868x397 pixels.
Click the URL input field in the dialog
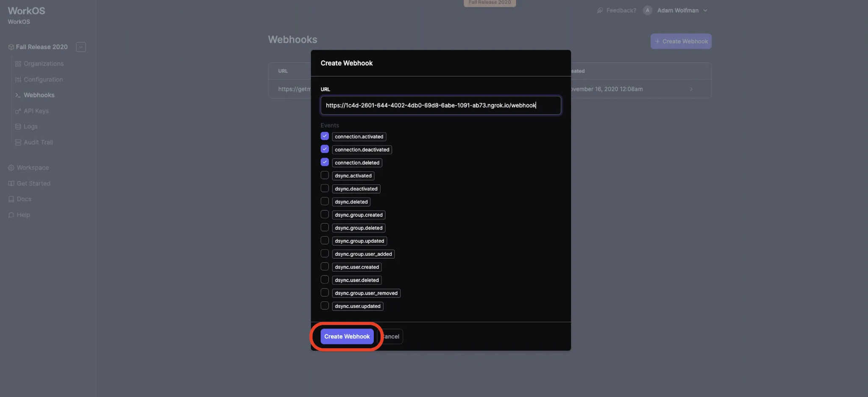441,105
